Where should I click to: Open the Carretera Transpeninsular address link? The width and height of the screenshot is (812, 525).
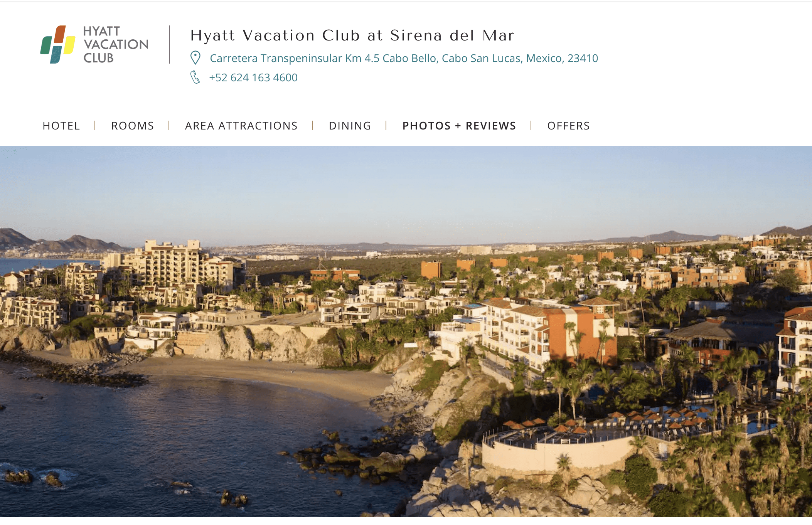404,58
